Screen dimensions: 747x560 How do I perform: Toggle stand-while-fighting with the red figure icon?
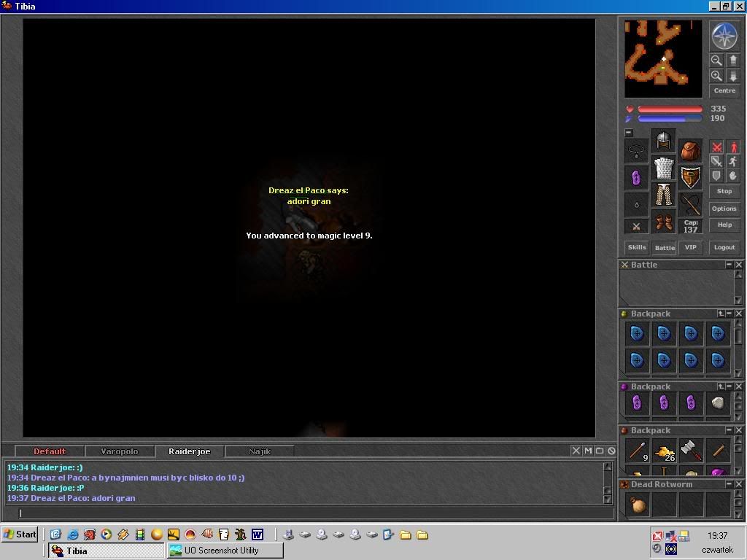pos(733,147)
